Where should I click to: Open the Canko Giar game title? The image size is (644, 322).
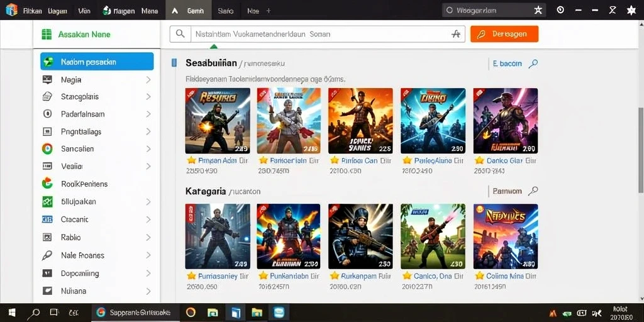[x=505, y=160]
